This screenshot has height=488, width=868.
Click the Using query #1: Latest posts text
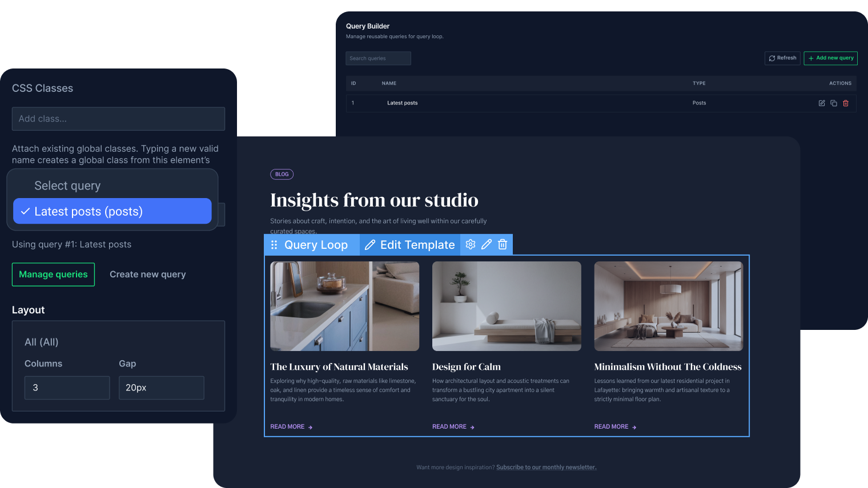[x=72, y=244]
